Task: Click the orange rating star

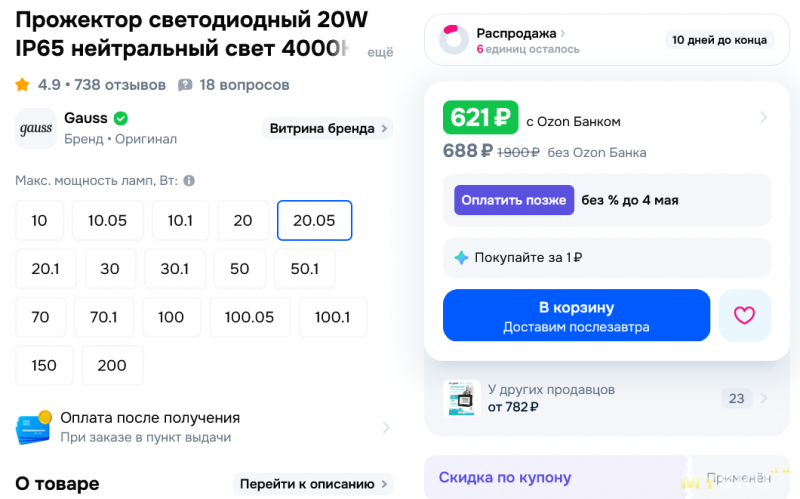Action: (x=23, y=85)
